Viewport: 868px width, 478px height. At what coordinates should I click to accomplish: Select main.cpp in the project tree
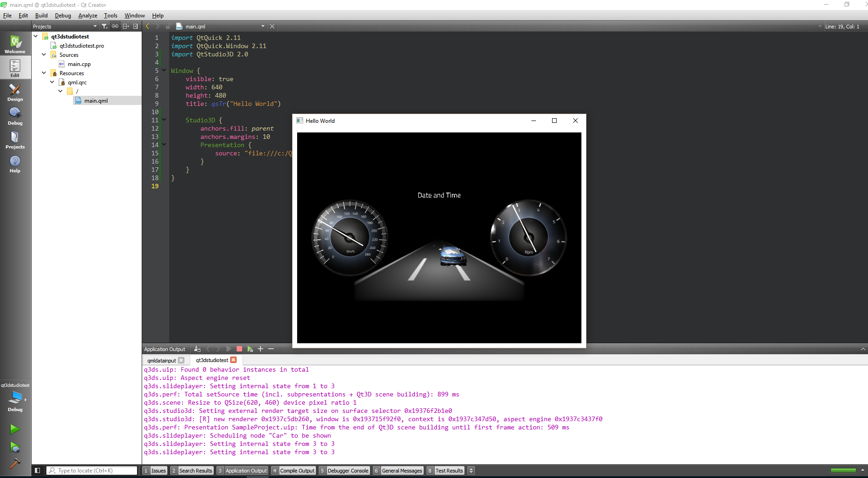(x=79, y=64)
